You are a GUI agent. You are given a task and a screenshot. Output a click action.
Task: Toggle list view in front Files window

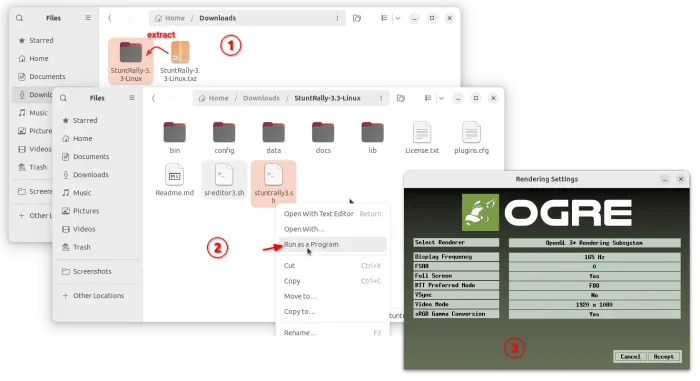point(428,98)
